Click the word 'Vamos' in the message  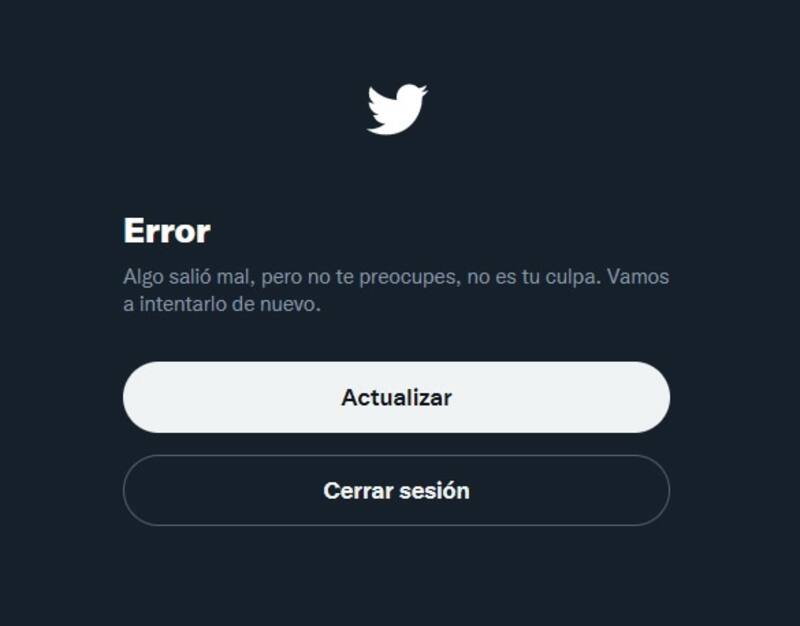(638, 277)
